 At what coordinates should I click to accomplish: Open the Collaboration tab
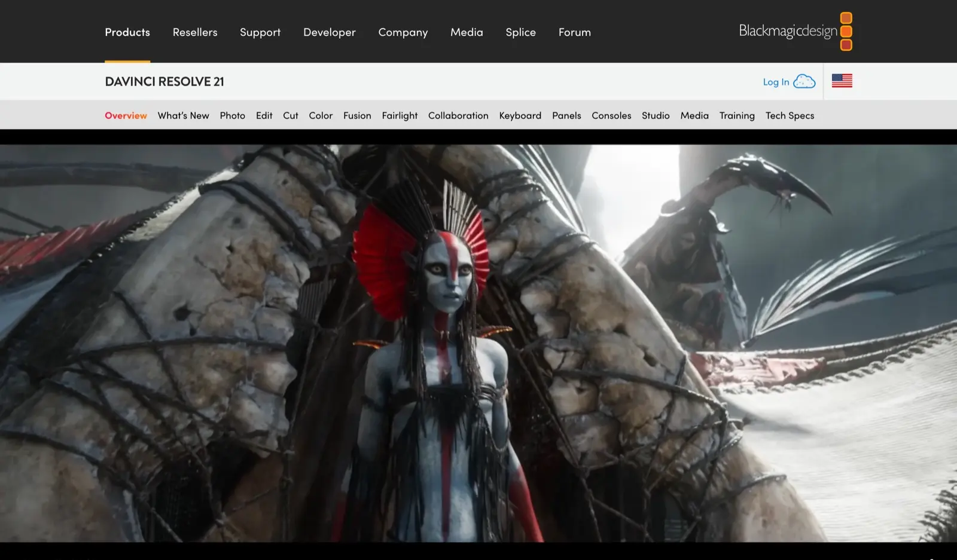pyautogui.click(x=458, y=115)
